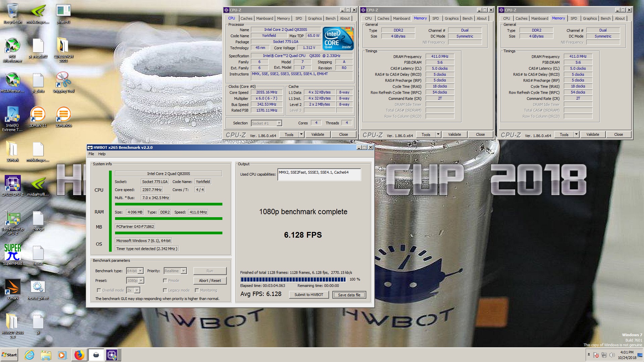Expand Tools dropdown arrow in right CPU-Z window
The width and height of the screenshot is (644, 362).
(576, 134)
